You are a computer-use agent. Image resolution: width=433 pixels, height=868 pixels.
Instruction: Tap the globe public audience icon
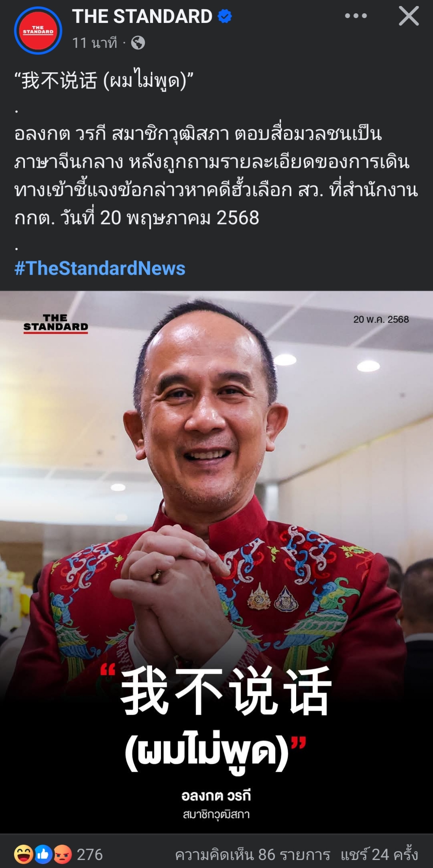(x=138, y=43)
